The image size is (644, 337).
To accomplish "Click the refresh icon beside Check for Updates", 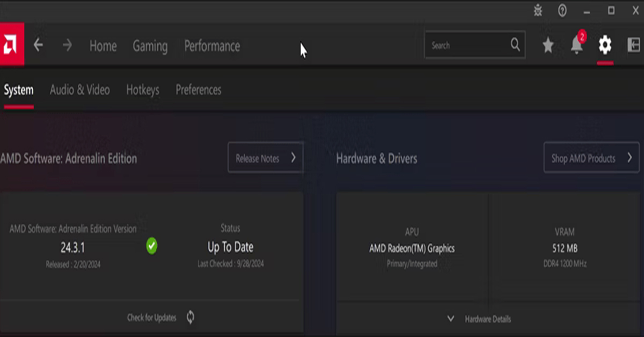I will coord(191,317).
